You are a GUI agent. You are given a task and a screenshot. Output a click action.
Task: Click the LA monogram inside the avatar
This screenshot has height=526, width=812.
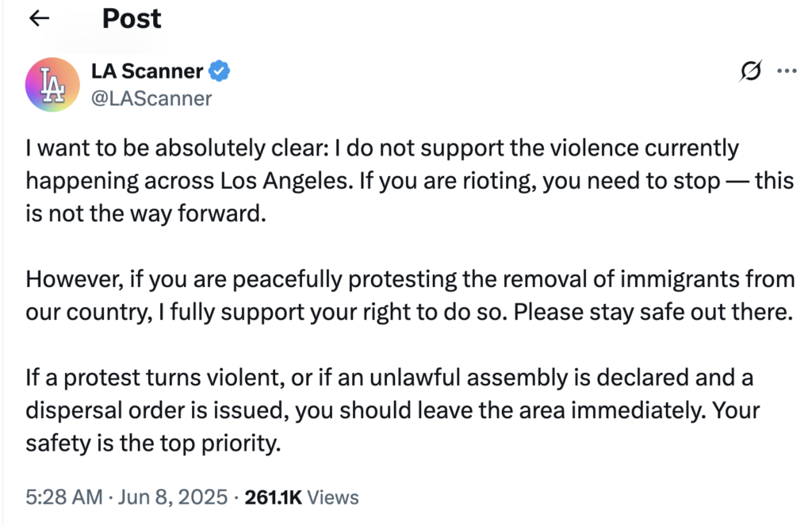(52, 84)
